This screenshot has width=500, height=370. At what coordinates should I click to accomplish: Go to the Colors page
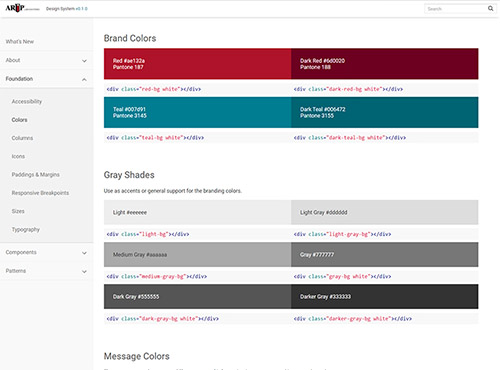click(19, 120)
